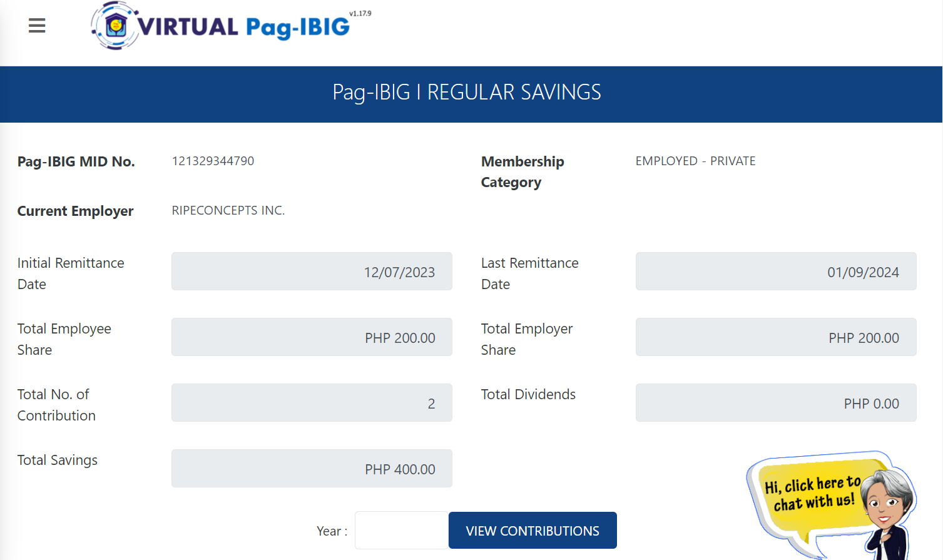Click the REGULAR SAVINGS header banner
This screenshot has height=560, width=943.
coord(467,93)
